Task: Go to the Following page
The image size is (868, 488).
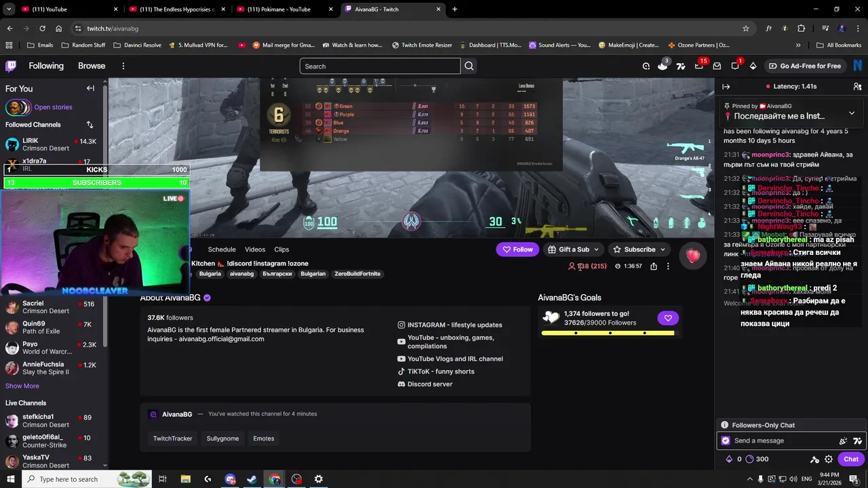Action: point(46,66)
